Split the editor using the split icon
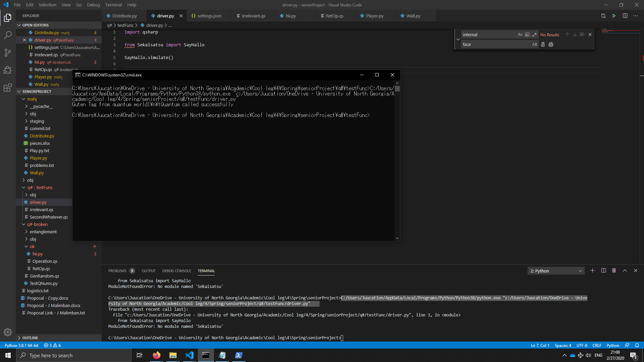This screenshot has height=362, width=644. [x=625, y=15]
